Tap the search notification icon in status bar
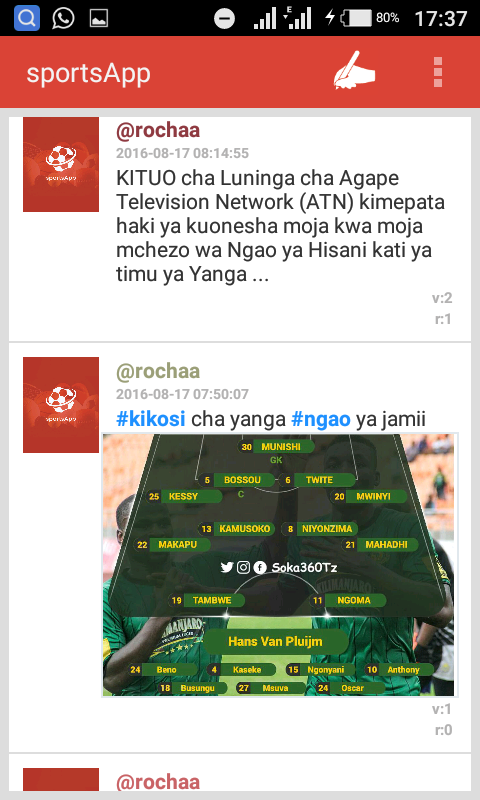 point(27,18)
